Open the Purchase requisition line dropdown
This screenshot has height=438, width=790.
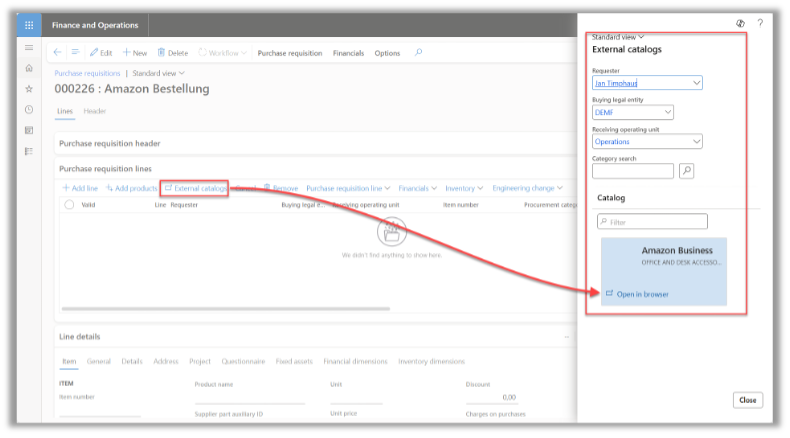(348, 188)
